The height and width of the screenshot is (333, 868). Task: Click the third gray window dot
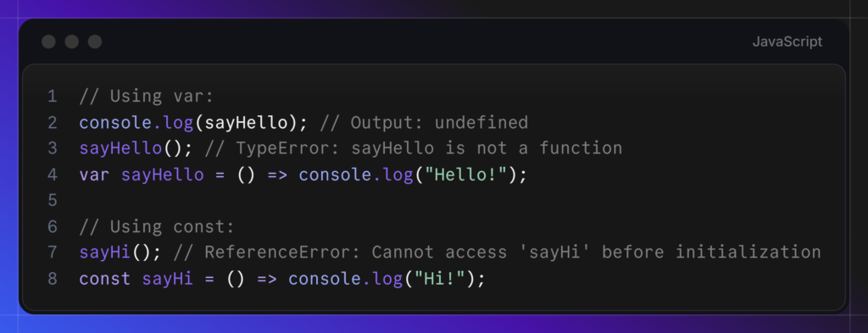coord(95,42)
